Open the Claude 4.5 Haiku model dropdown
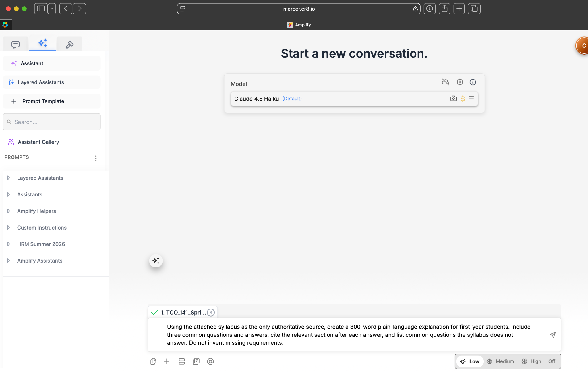This screenshot has width=588, height=372. pyautogui.click(x=354, y=99)
